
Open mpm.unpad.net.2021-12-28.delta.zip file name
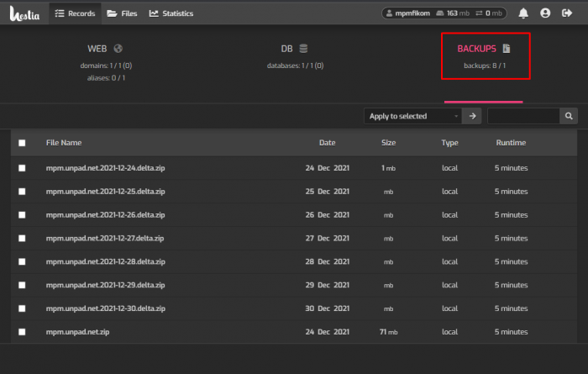(x=105, y=262)
